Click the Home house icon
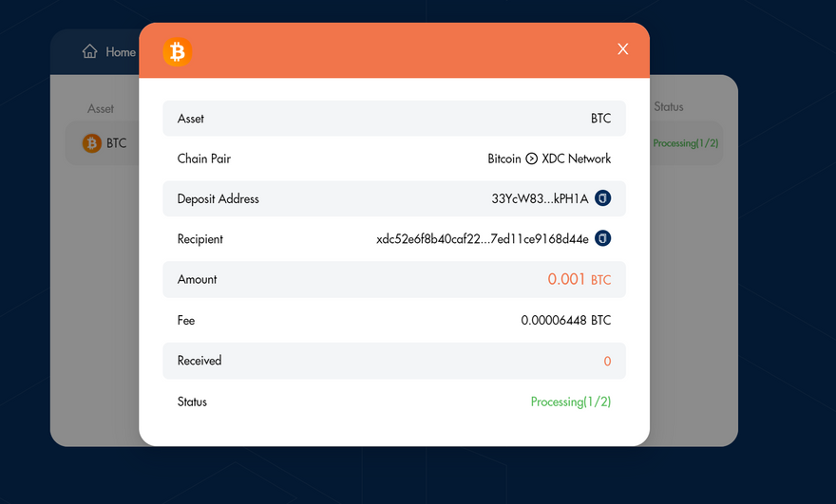The height and width of the screenshot is (504, 836). [x=90, y=52]
